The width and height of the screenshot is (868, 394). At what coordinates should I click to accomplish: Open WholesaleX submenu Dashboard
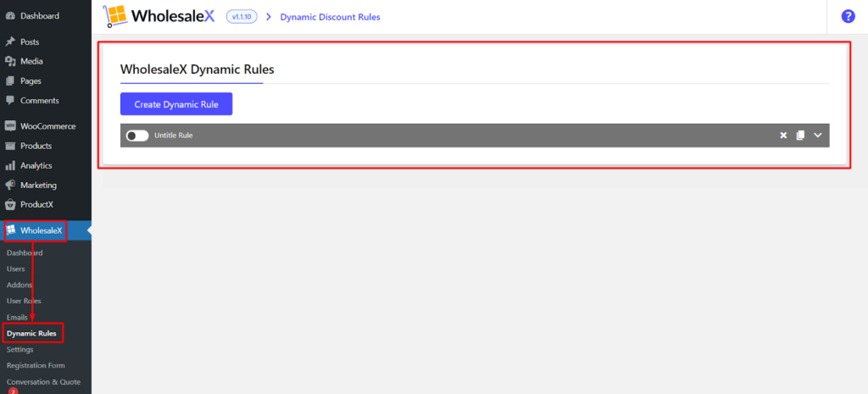click(25, 252)
